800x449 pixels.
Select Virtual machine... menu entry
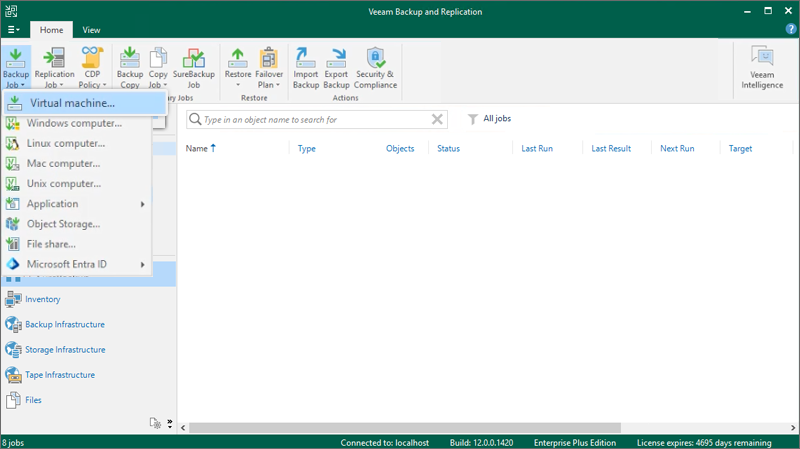[x=85, y=103]
